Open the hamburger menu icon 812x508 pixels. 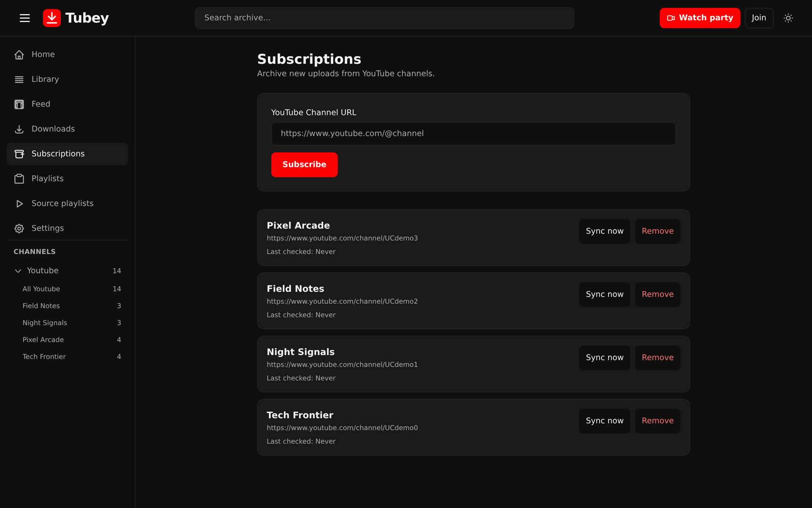tap(25, 18)
